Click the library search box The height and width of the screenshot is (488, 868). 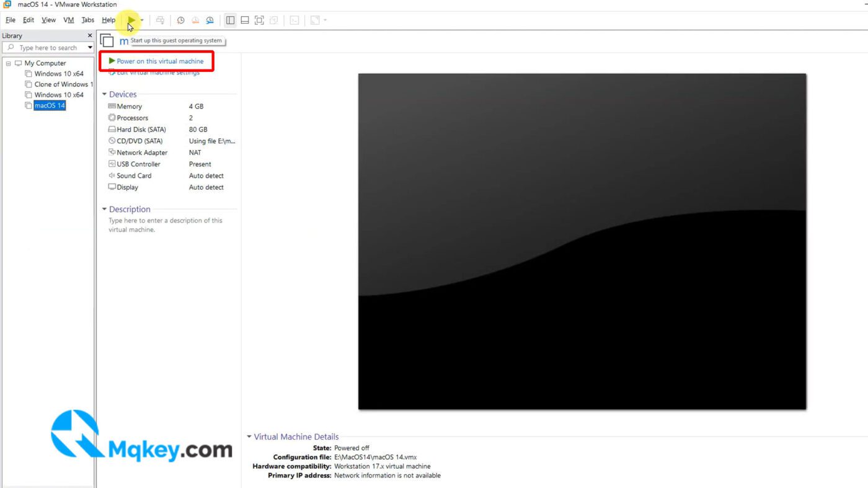(x=48, y=48)
